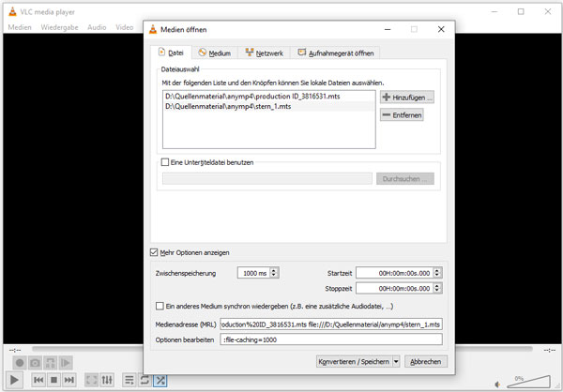The height and width of the screenshot is (392, 563).
Task: Click the A-B loop icon
Action: tap(51, 363)
